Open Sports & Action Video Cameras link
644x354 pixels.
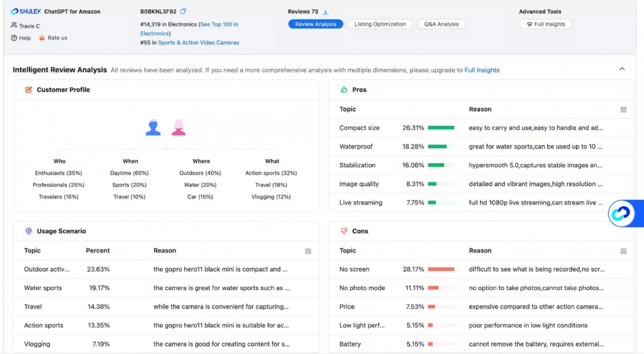tap(198, 42)
